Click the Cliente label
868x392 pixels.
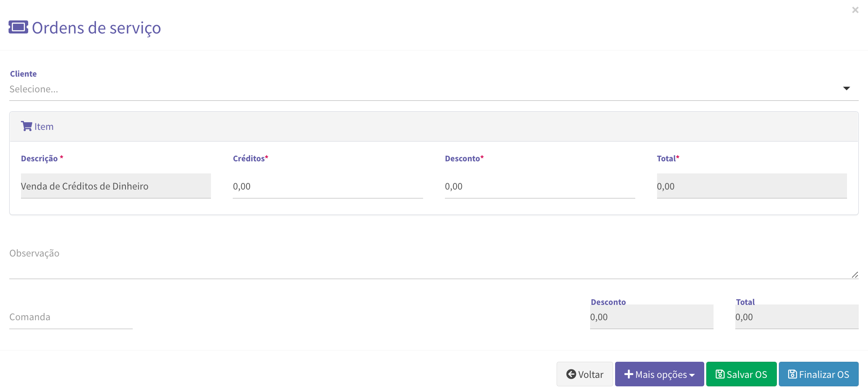point(23,74)
